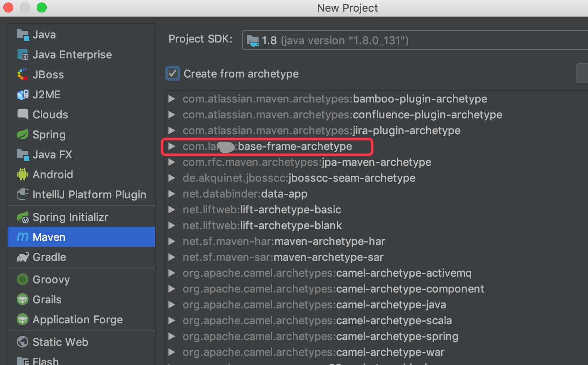The image size is (588, 365).
Task: Expand the camel-archetype-spring entry
Action: [171, 336]
